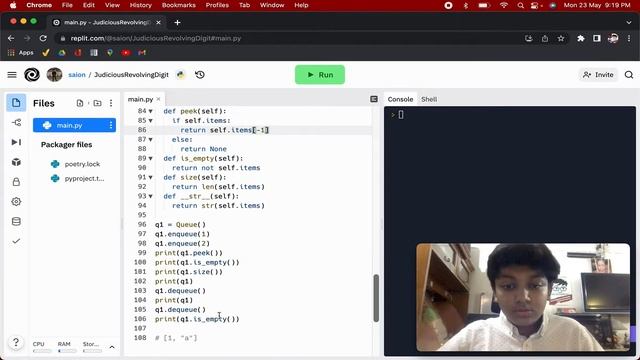The width and height of the screenshot is (640, 360).
Task: Open the saion user link
Action: pos(77,75)
